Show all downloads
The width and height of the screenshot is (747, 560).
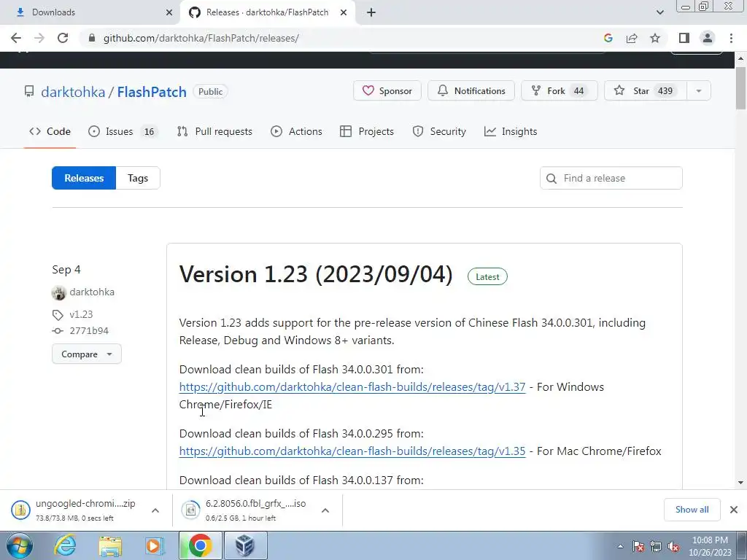pyautogui.click(x=692, y=510)
